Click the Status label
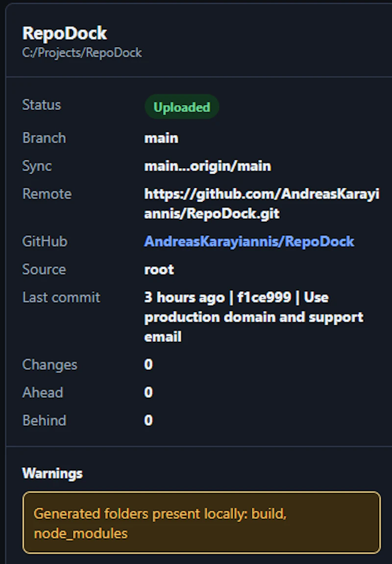The width and height of the screenshot is (392, 564). pyautogui.click(x=42, y=105)
